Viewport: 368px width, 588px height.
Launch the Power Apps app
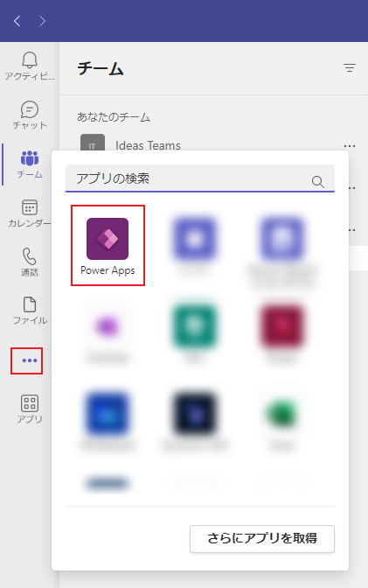pyautogui.click(x=108, y=246)
